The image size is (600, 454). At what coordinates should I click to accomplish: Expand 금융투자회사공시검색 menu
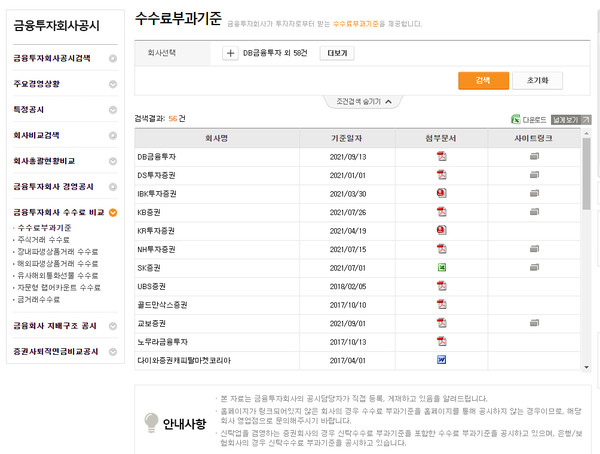click(x=113, y=59)
